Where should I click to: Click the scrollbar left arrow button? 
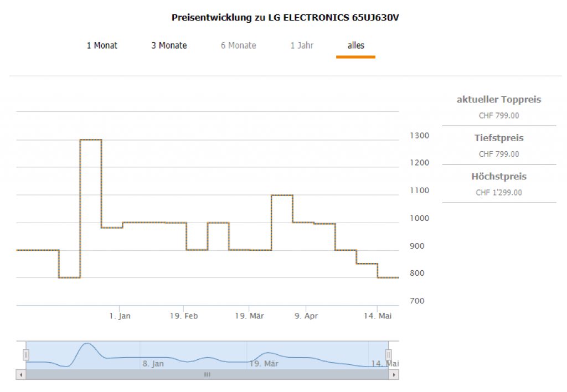[x=21, y=375]
